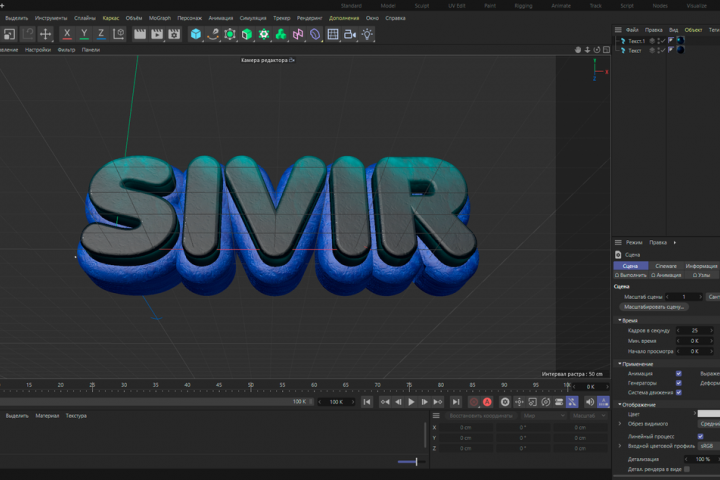Toggle the Анимация checkbox

point(679,373)
